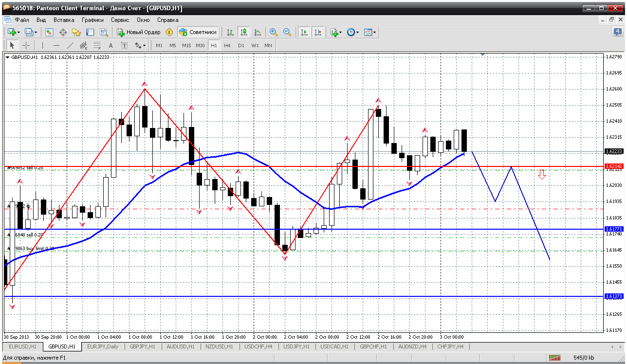Switch to the EURJPY,Daily chart tab
This screenshot has height=364, width=627.
tap(102, 346)
